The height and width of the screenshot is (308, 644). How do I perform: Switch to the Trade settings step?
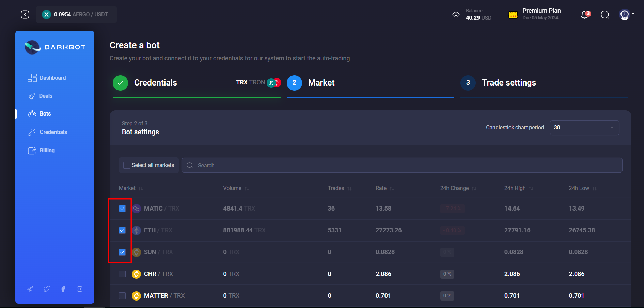[x=509, y=82]
